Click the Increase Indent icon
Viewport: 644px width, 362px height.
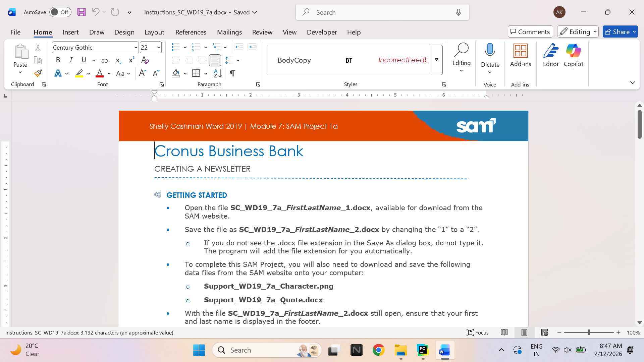[x=252, y=47]
